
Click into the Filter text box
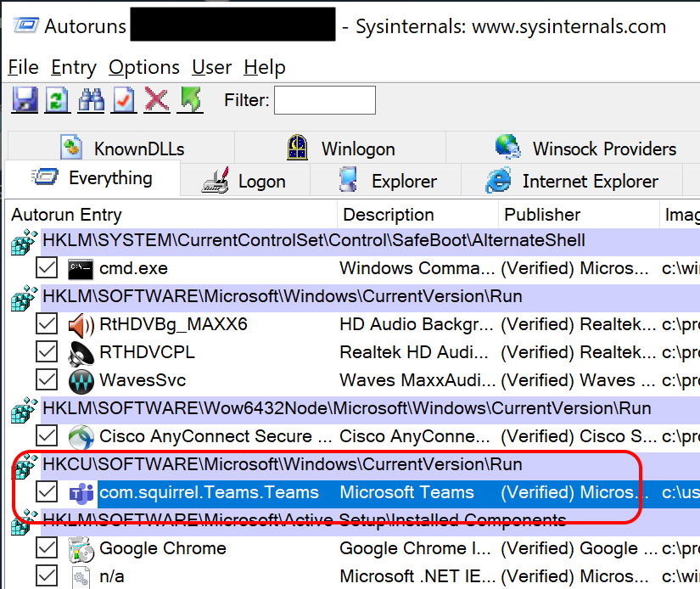point(325,100)
